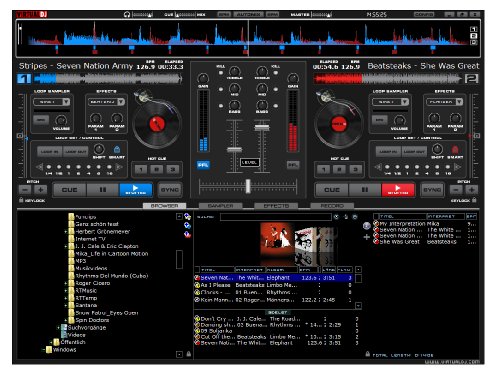Click the crossfader handle
The image size is (500, 374).
point(248,186)
